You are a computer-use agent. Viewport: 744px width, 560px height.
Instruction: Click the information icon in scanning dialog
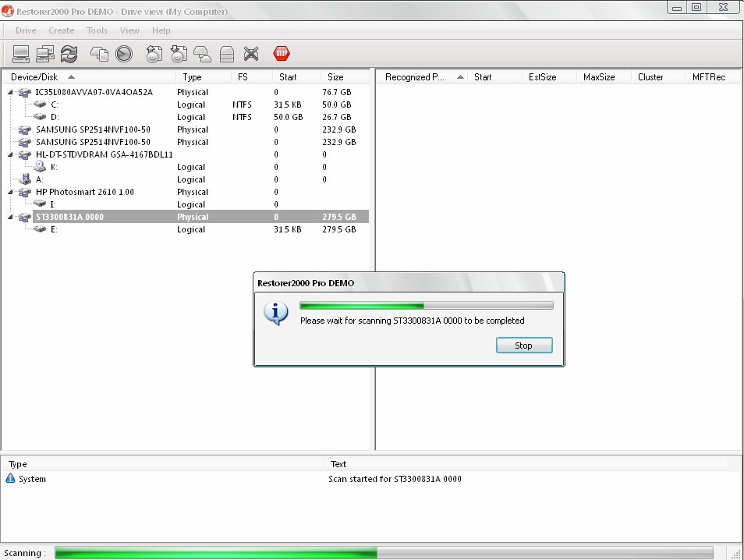pyautogui.click(x=275, y=314)
